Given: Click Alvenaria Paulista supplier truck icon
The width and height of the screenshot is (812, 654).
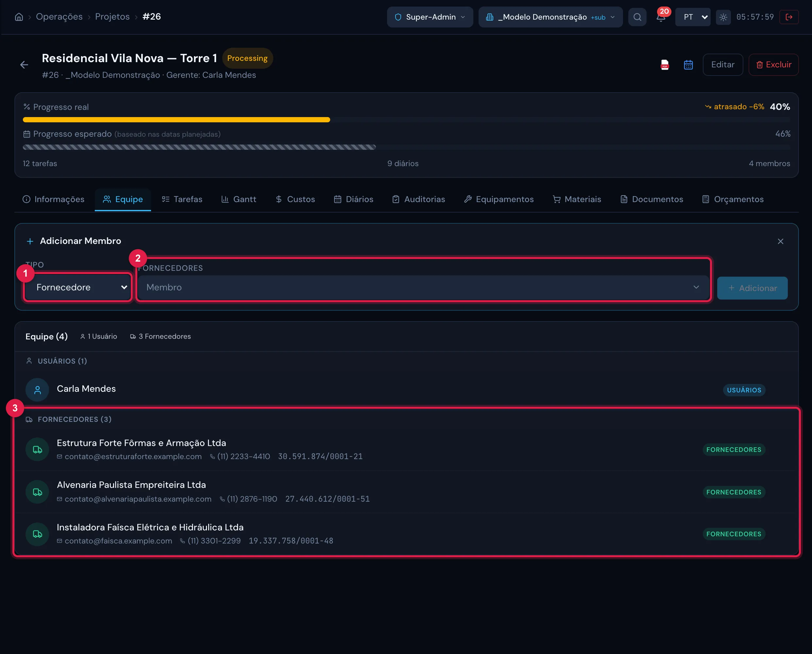Looking at the screenshot, I should tap(37, 492).
